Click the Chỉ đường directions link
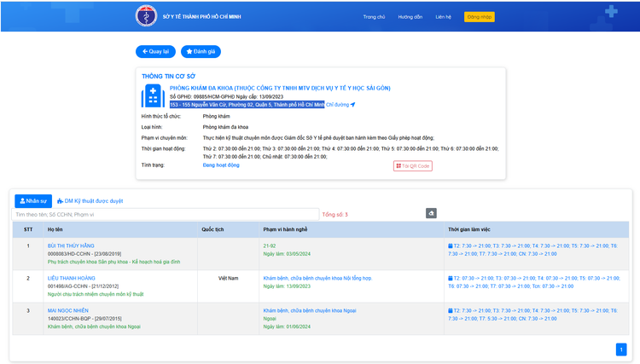 click(340, 105)
